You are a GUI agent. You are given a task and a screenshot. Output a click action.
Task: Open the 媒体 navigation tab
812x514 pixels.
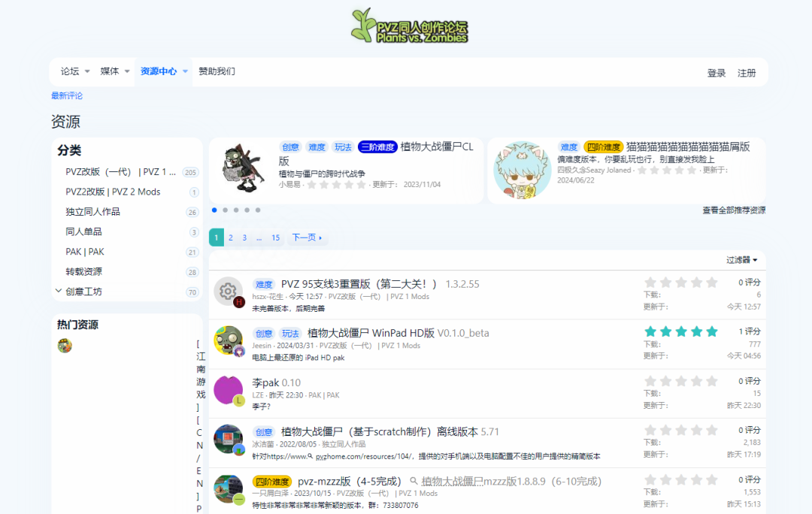click(x=109, y=71)
